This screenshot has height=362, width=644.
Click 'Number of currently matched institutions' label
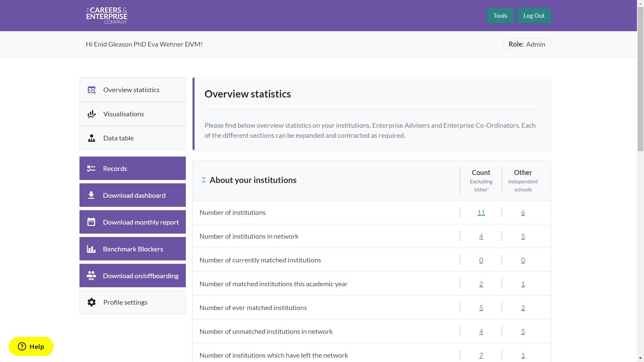pos(260,260)
